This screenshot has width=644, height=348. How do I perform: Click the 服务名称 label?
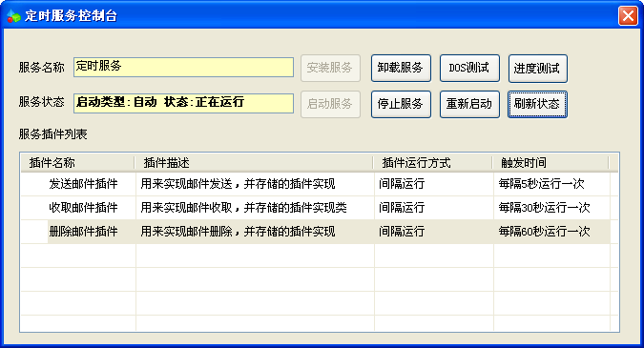pyautogui.click(x=41, y=68)
